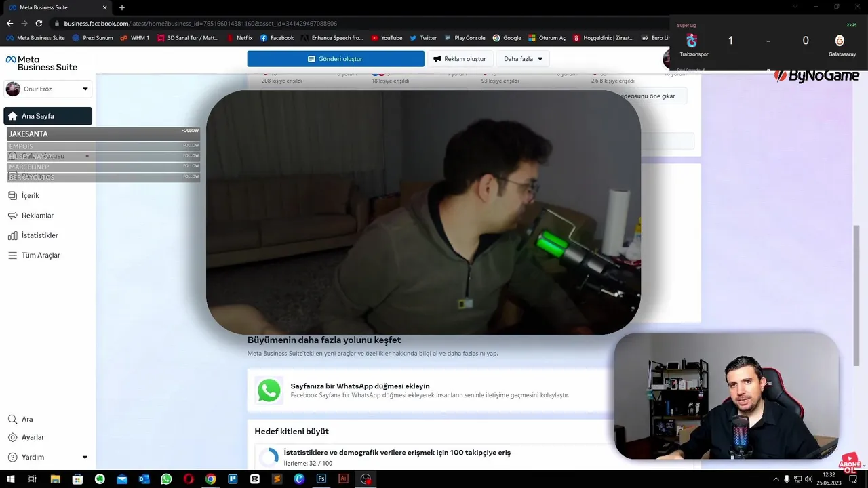Click the Meta Business Suite logo

click(41, 63)
